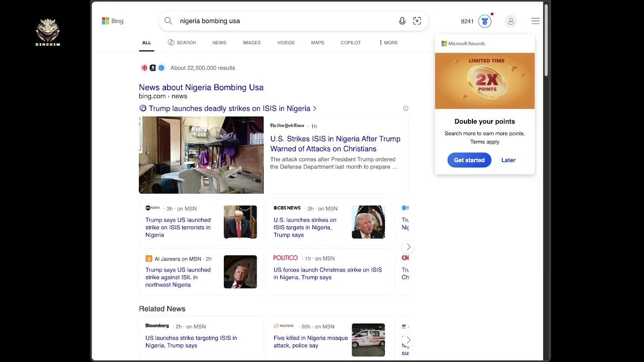Click the page vertical scrollbar
This screenshot has width=644, height=362.
tap(546, 40)
